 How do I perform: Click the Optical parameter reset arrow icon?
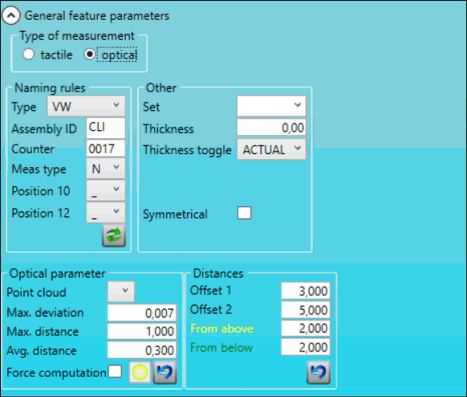(165, 372)
